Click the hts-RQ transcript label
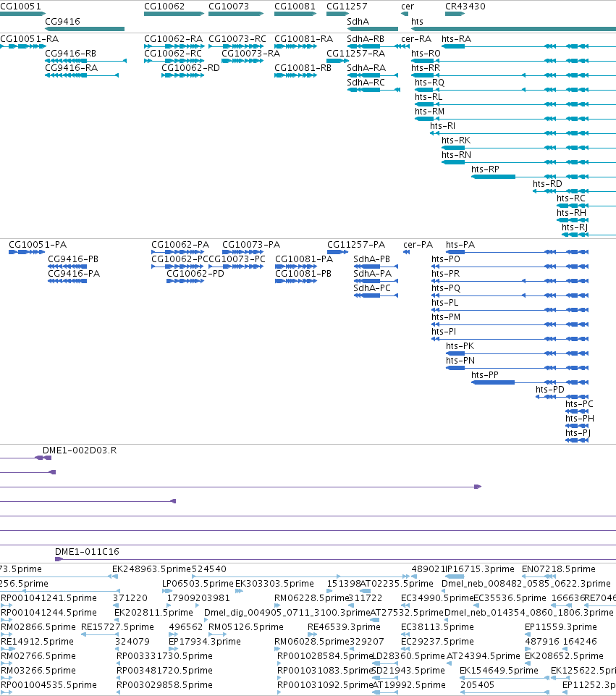Image resolution: width=616 pixels, height=696 pixels. 429,83
